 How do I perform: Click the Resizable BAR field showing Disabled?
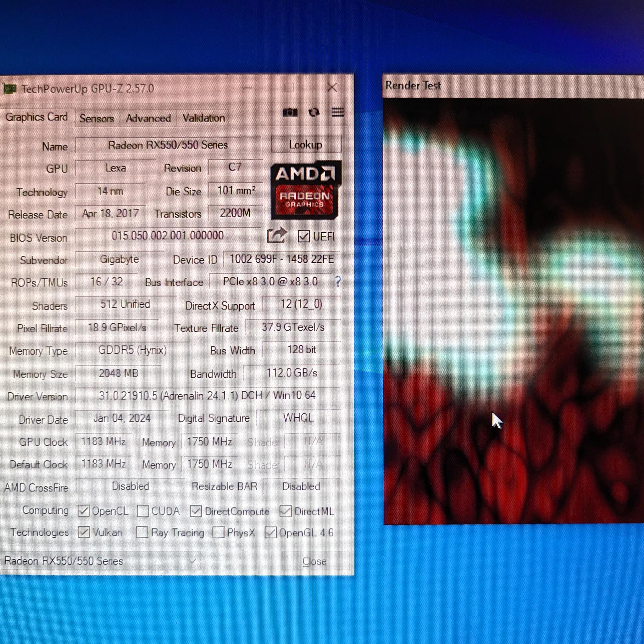pyautogui.click(x=301, y=486)
